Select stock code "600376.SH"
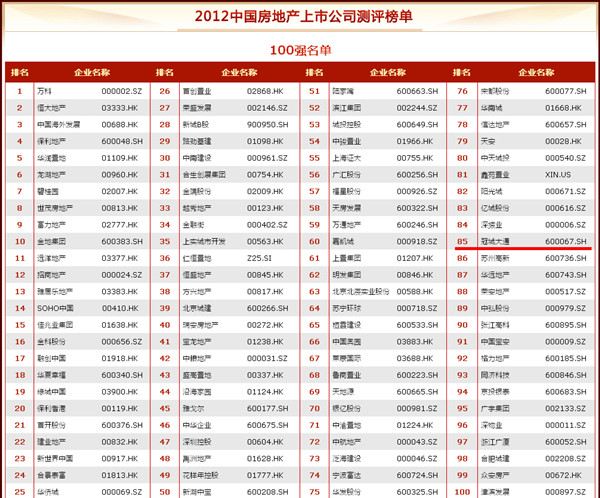 pyautogui.click(x=122, y=425)
